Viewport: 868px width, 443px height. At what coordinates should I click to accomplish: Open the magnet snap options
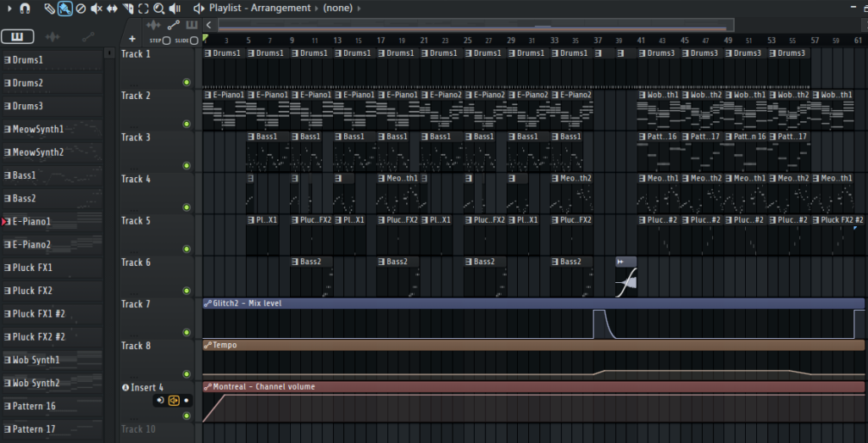(25, 8)
